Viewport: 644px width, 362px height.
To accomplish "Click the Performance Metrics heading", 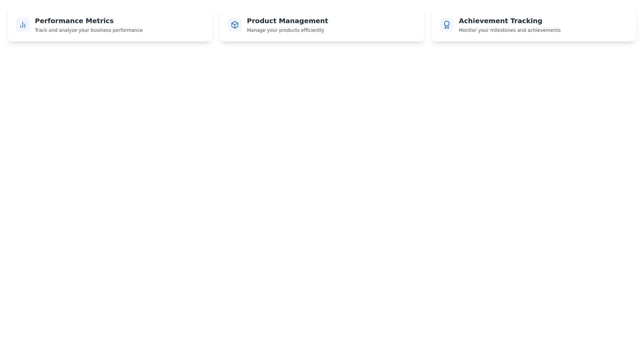I will click(74, 21).
